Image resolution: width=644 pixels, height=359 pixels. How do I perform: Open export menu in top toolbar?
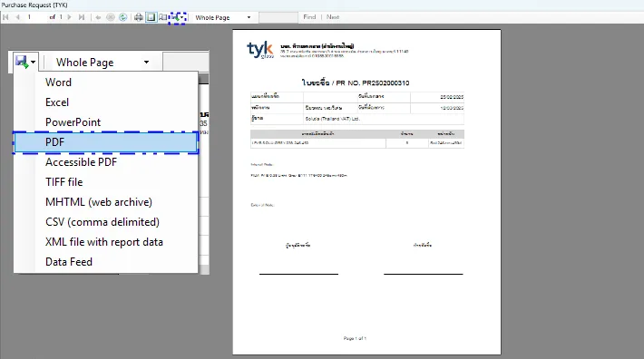(x=178, y=17)
